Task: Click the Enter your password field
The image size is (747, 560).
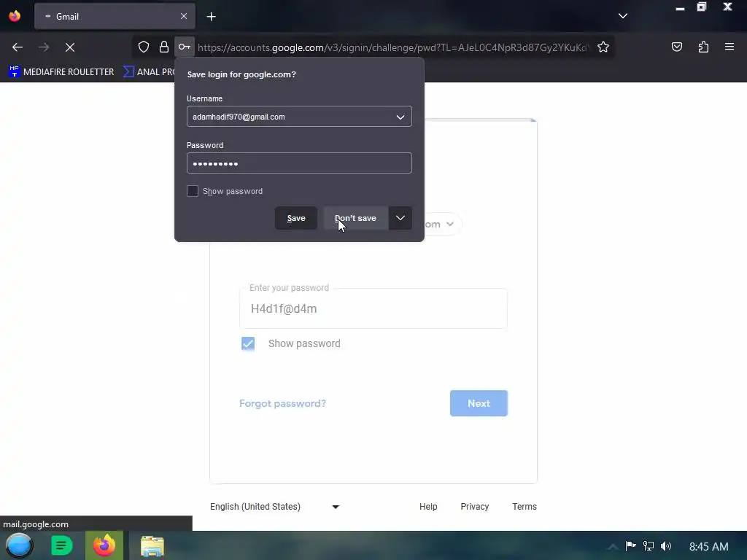Action: point(373,308)
